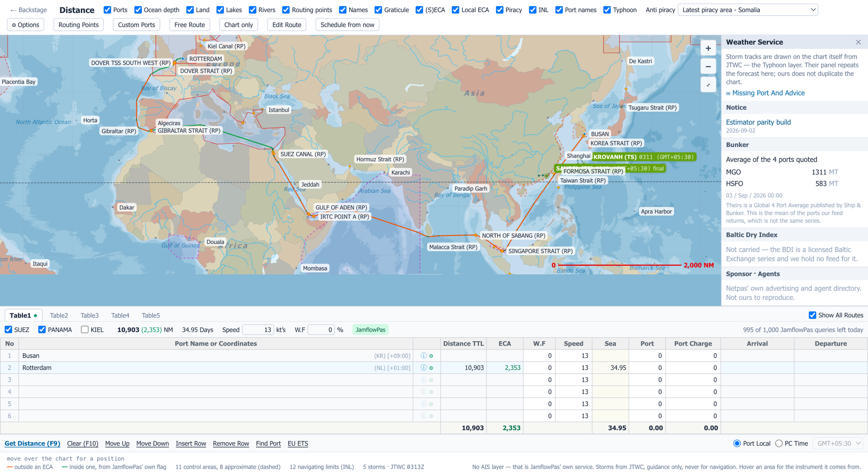Hide the Typhoon layer
Screen dimensions: 868x473
(607, 10)
